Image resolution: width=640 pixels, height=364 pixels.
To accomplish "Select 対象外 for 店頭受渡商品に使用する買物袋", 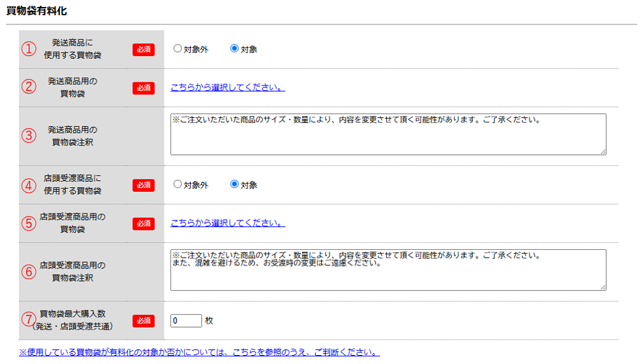I will pyautogui.click(x=177, y=184).
